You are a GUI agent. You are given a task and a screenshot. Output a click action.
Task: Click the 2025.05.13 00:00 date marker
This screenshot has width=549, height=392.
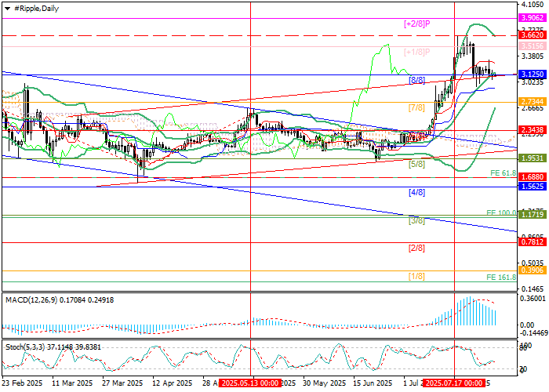point(249,384)
